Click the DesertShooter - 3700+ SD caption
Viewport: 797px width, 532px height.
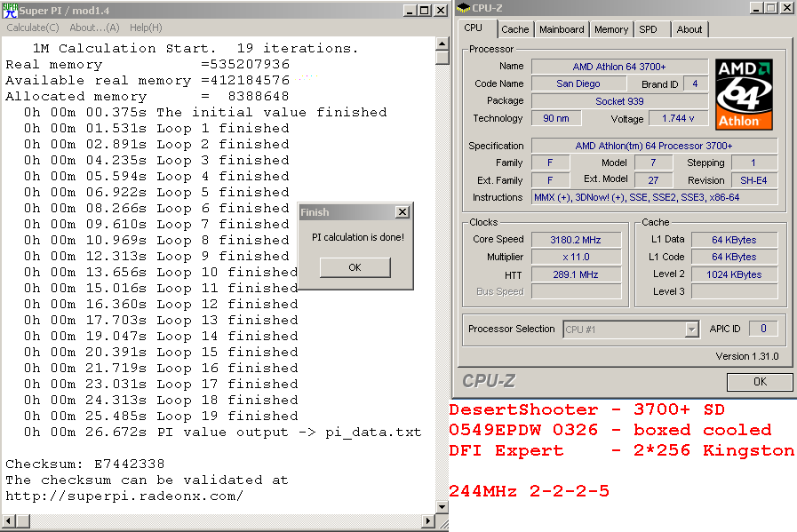coord(587,409)
